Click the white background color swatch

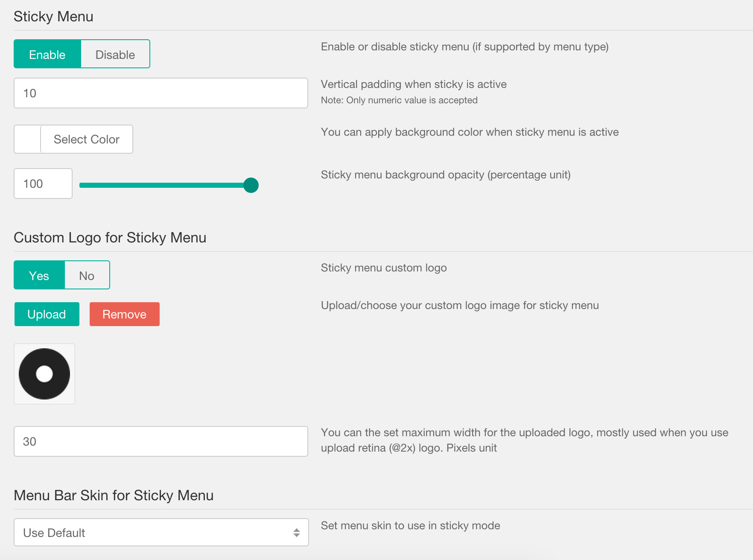tap(28, 139)
